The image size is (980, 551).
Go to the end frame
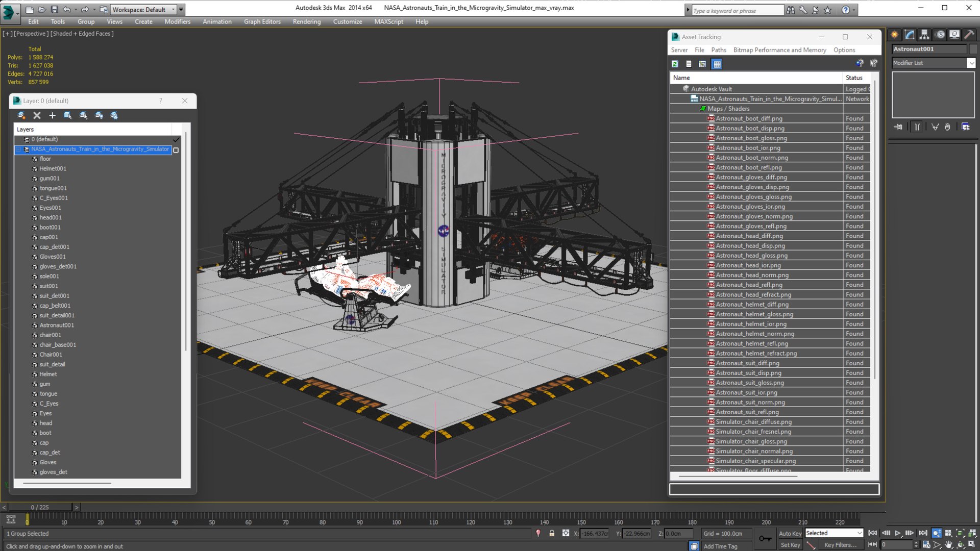(923, 533)
